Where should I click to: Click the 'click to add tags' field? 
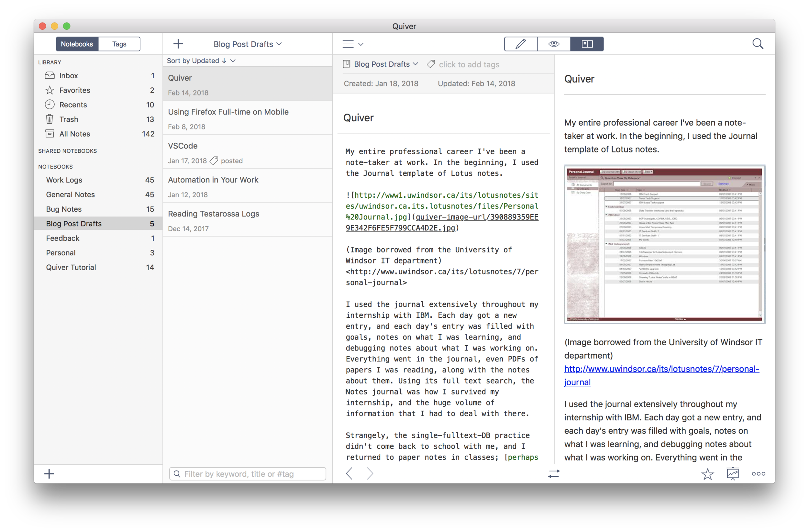point(469,64)
